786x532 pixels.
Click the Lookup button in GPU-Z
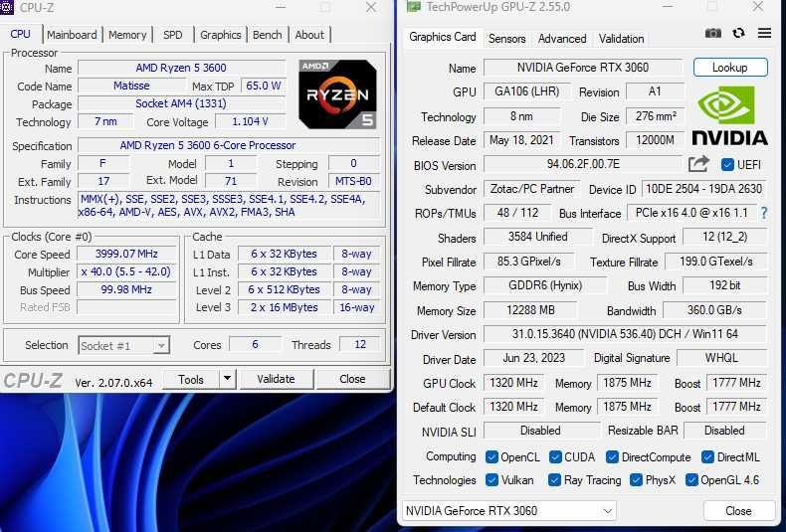click(730, 68)
